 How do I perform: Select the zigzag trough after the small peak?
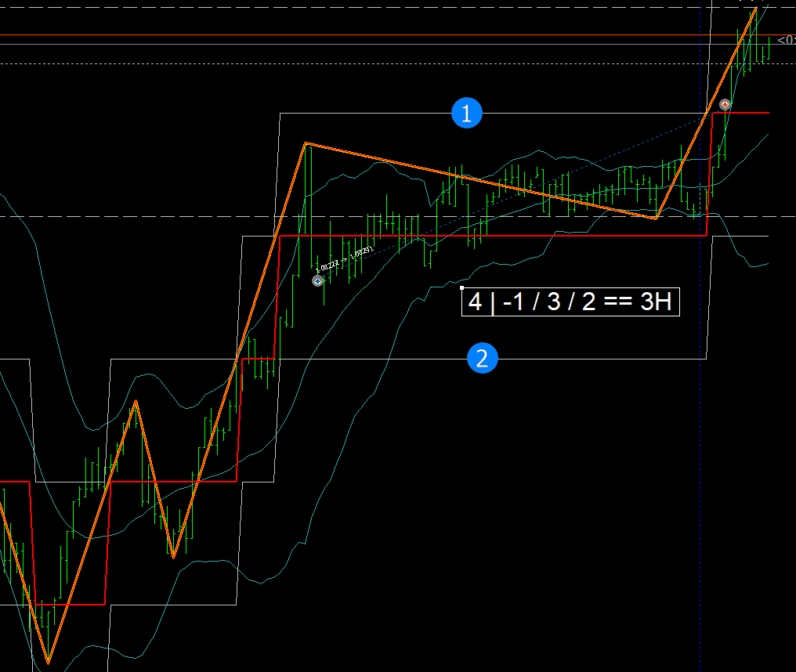173,557
